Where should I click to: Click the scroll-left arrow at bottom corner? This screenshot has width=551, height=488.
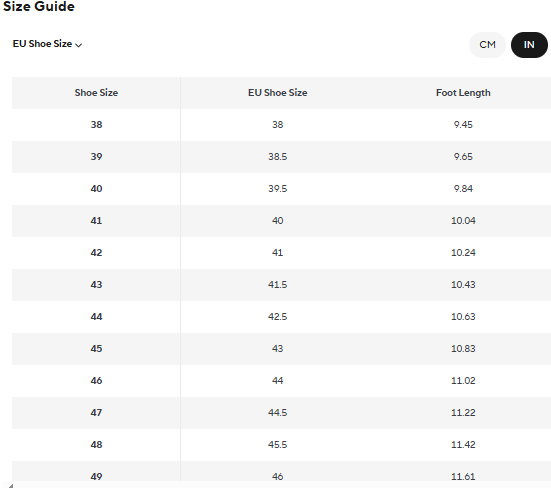click(11, 485)
